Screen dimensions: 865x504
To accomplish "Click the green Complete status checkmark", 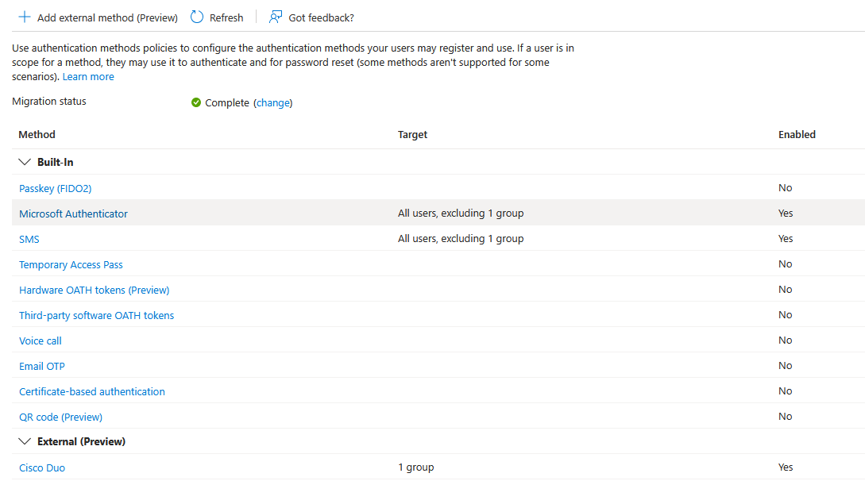I will click(x=195, y=102).
